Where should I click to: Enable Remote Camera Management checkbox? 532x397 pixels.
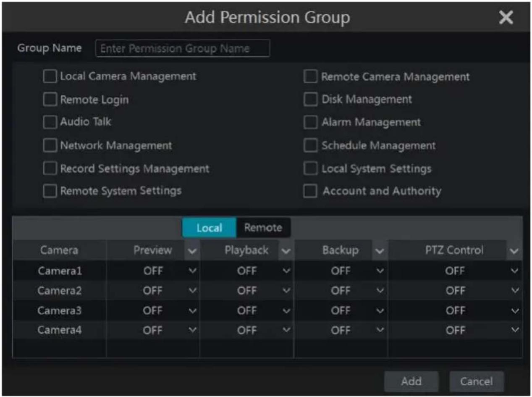(310, 77)
